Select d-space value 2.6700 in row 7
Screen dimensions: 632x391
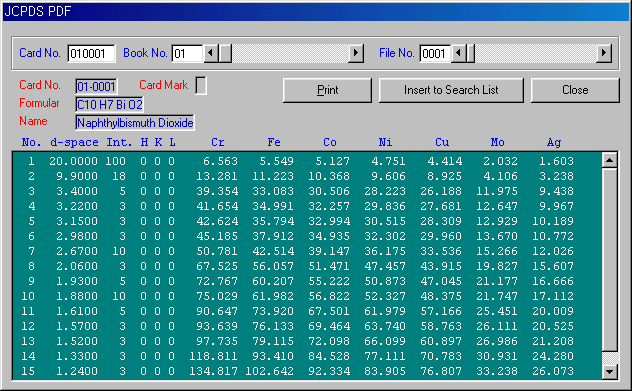point(77,251)
